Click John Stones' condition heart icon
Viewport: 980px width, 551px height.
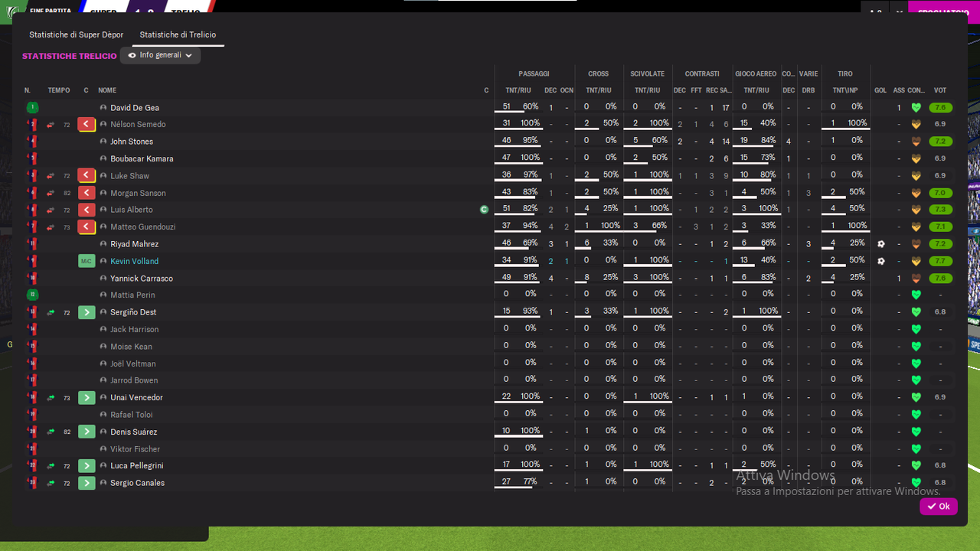click(x=916, y=142)
